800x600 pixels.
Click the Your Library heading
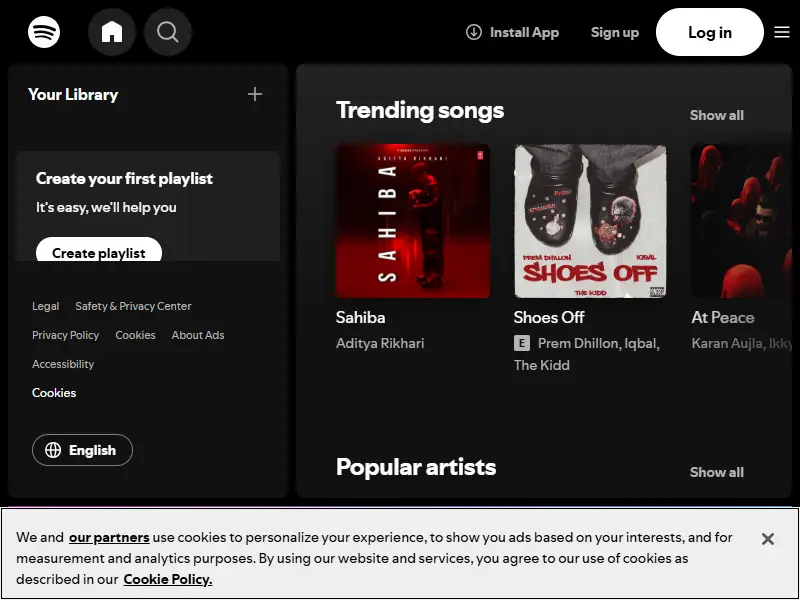pos(73,94)
